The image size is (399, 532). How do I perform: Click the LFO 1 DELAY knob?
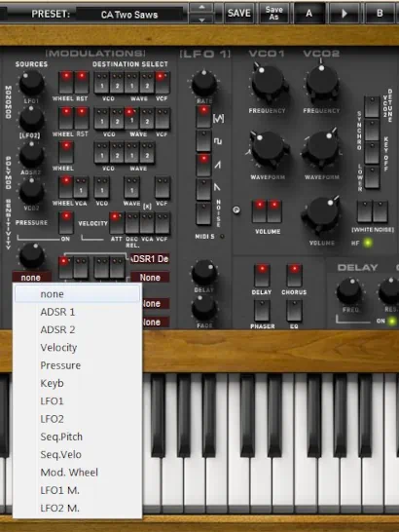point(204,274)
